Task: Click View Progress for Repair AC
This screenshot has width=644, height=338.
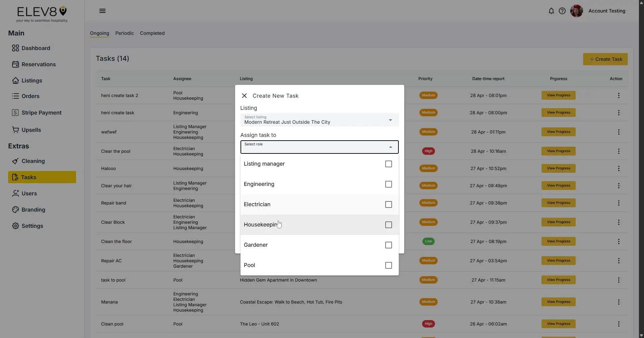Action: tap(558, 261)
